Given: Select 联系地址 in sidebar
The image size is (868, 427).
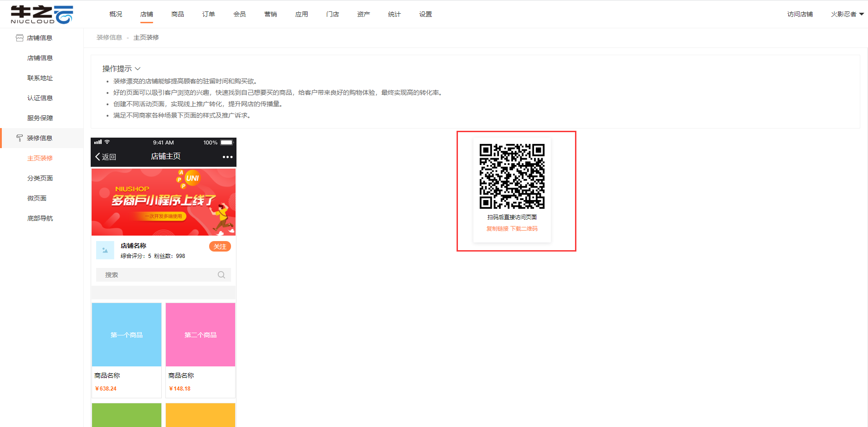Looking at the screenshot, I should coord(40,78).
